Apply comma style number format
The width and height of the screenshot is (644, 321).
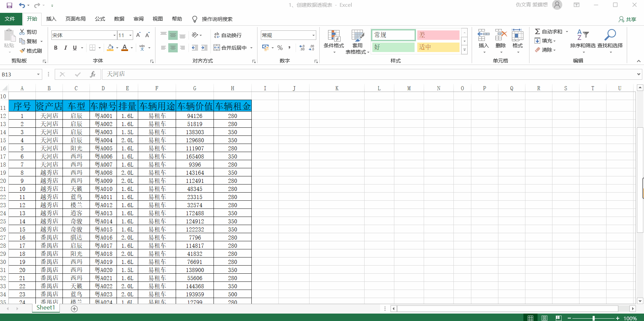pyautogui.click(x=290, y=48)
